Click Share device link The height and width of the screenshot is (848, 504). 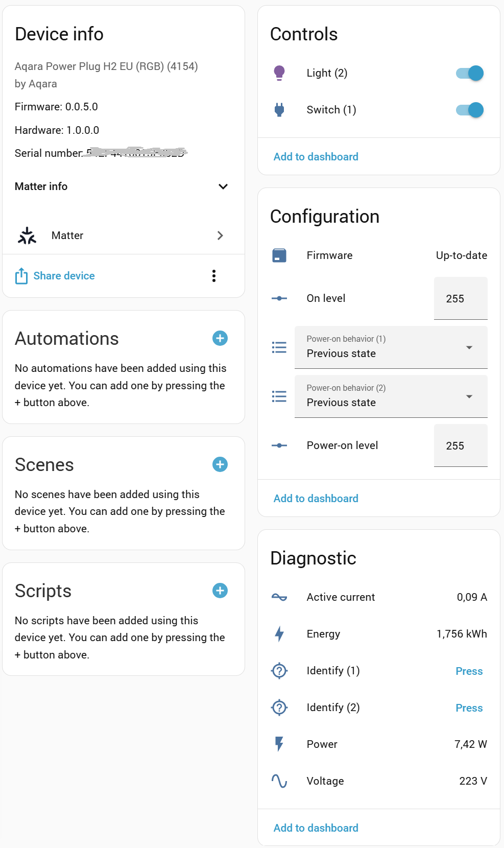[64, 276]
